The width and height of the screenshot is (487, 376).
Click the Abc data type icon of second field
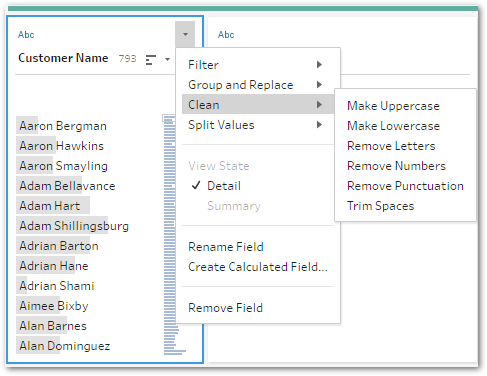(226, 35)
